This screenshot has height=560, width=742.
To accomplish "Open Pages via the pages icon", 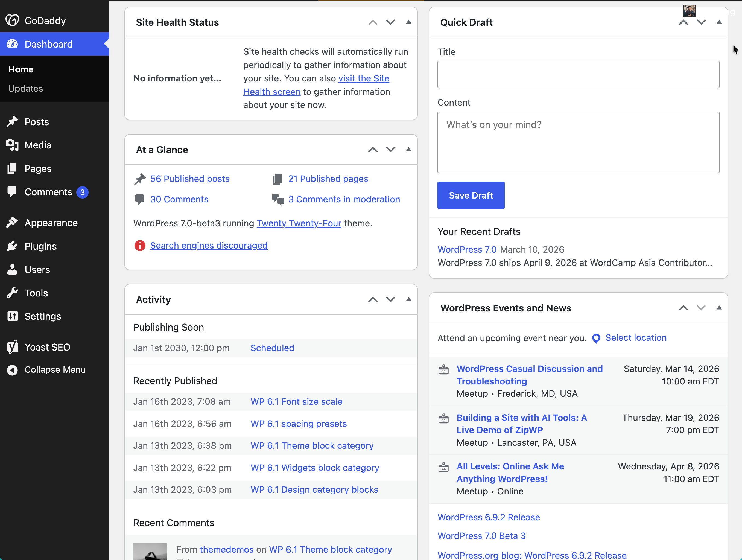I will (x=12, y=168).
